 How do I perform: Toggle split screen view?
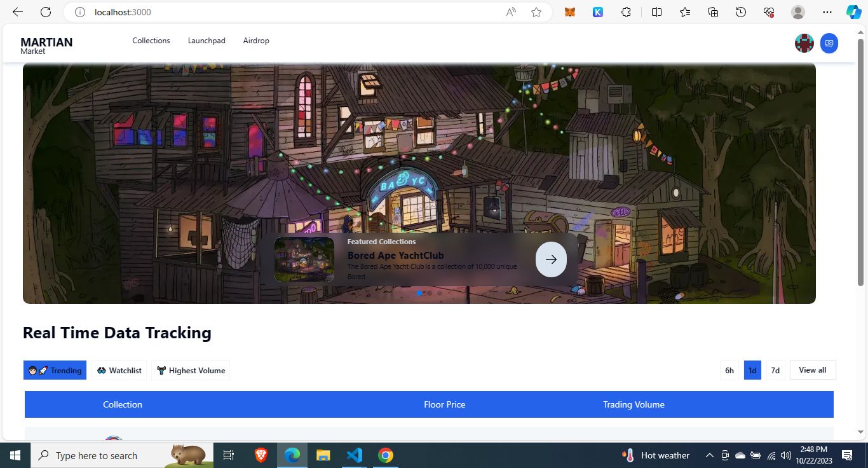click(657, 12)
